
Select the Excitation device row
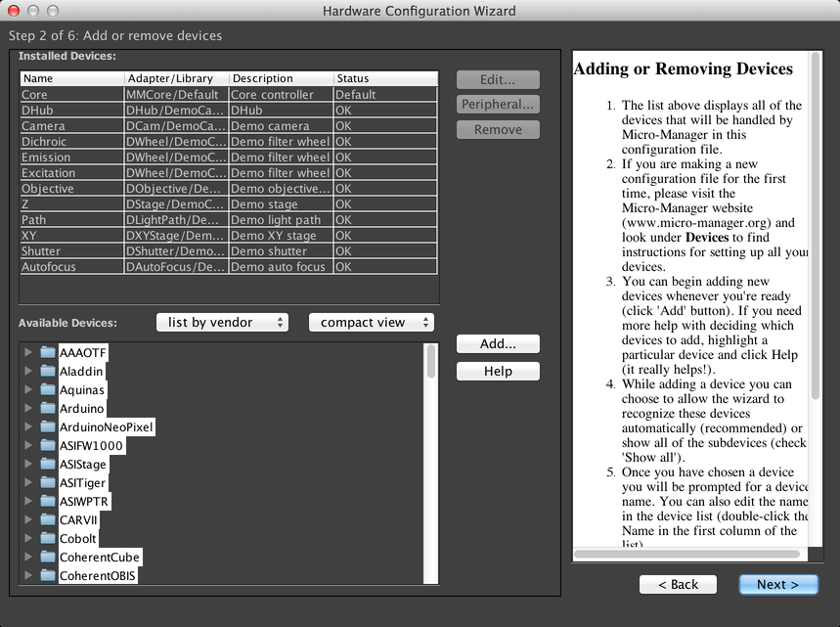(229, 172)
